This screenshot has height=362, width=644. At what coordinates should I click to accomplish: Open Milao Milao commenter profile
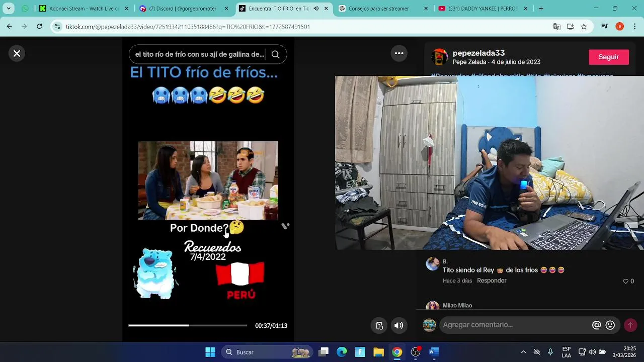[x=457, y=305]
